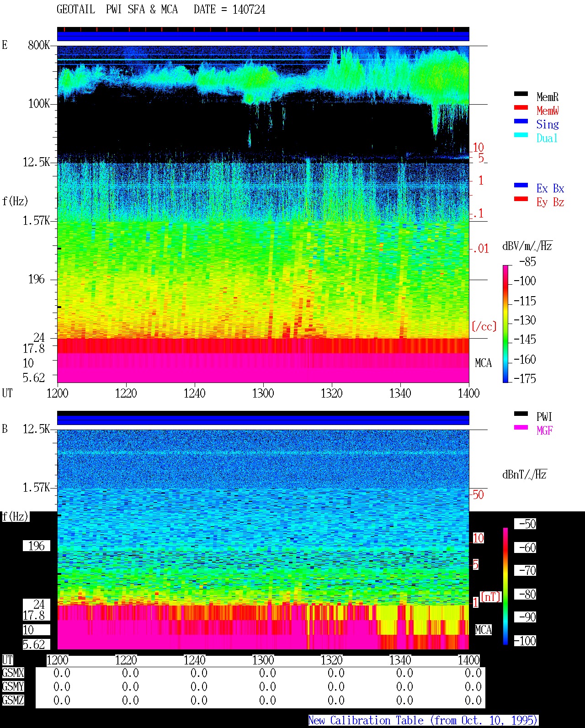This screenshot has height=728, width=585.
Task: Click the red MemW legend swatch
Action: pos(521,107)
